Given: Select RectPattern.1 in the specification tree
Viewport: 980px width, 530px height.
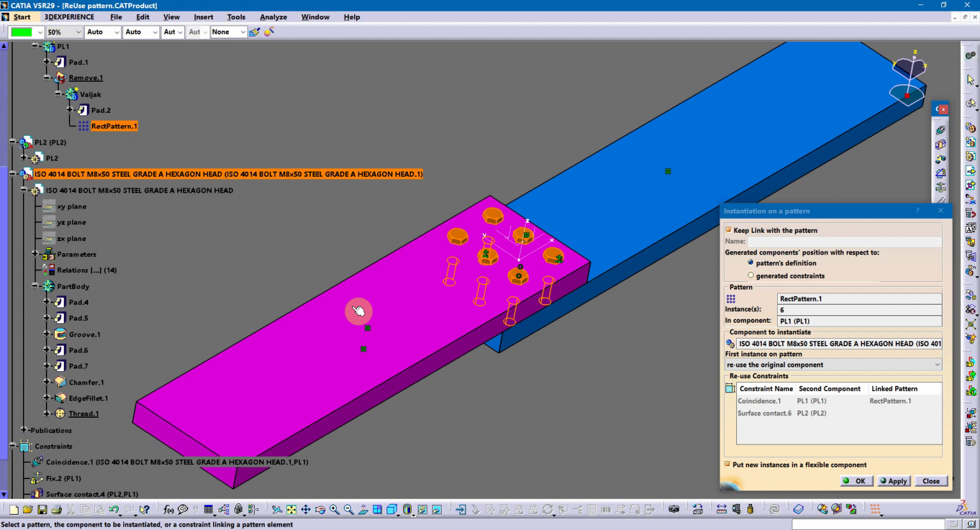Looking at the screenshot, I should [114, 126].
